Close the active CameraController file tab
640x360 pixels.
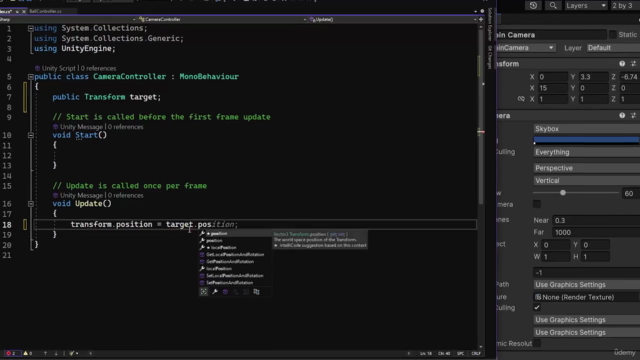pos(23,11)
